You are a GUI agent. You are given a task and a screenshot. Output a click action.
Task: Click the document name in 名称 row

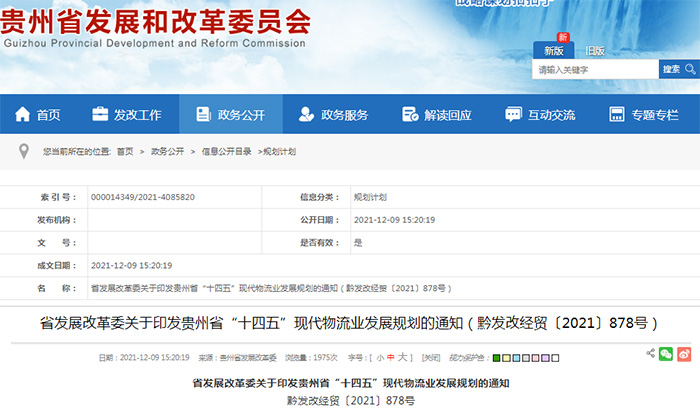pyautogui.click(x=271, y=289)
